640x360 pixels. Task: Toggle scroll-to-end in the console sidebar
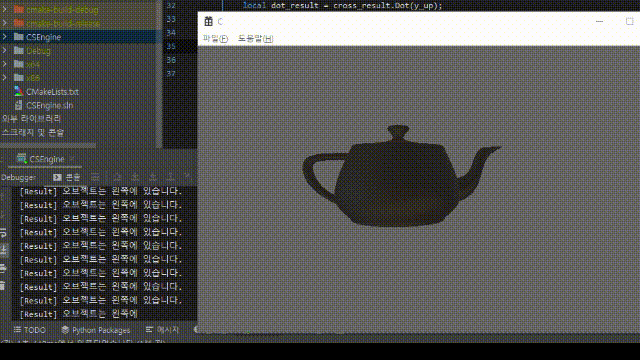3,250
